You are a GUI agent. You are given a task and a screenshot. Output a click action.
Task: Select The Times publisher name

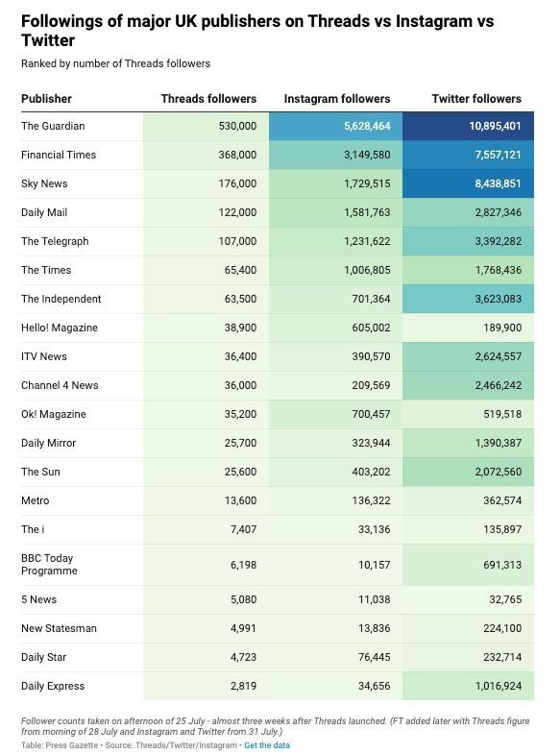[46, 270]
